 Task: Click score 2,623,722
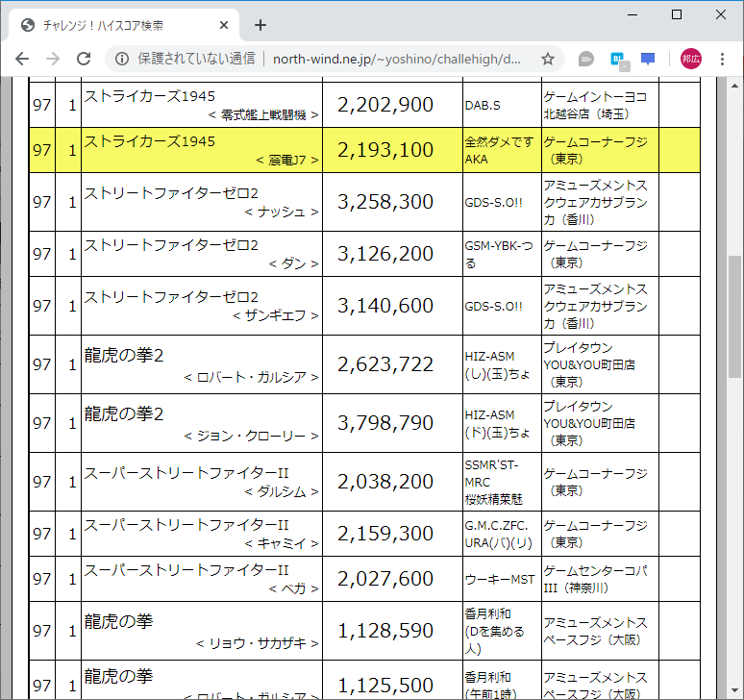tap(385, 364)
